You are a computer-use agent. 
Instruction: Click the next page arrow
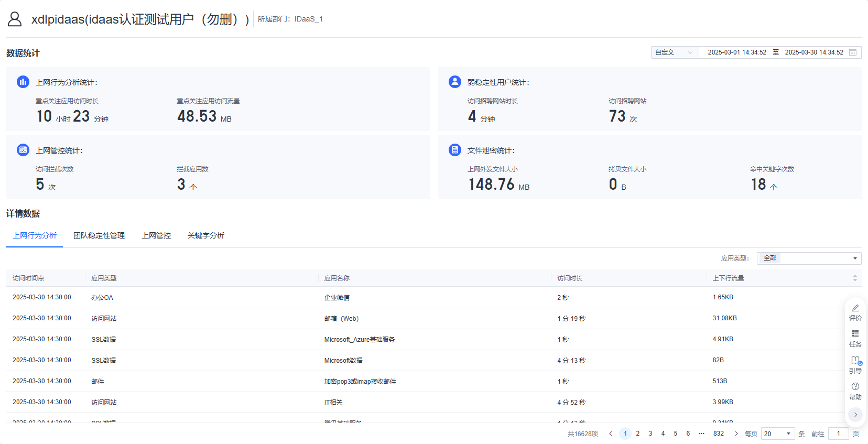click(736, 434)
